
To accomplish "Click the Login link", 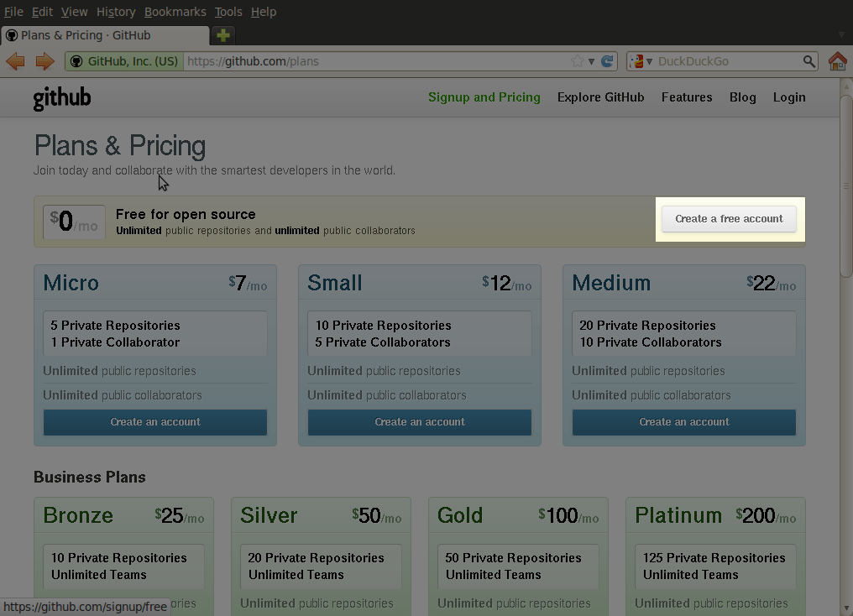I will [789, 97].
